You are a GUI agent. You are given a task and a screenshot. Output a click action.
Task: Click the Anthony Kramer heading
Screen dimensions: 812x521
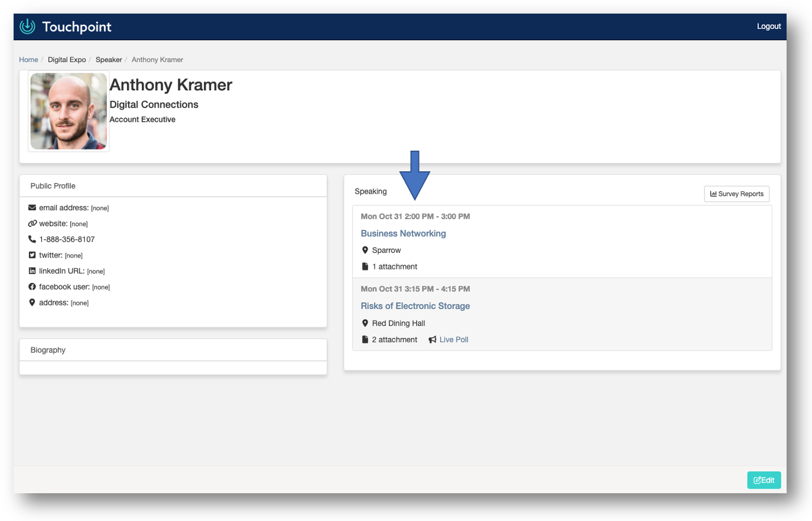171,85
